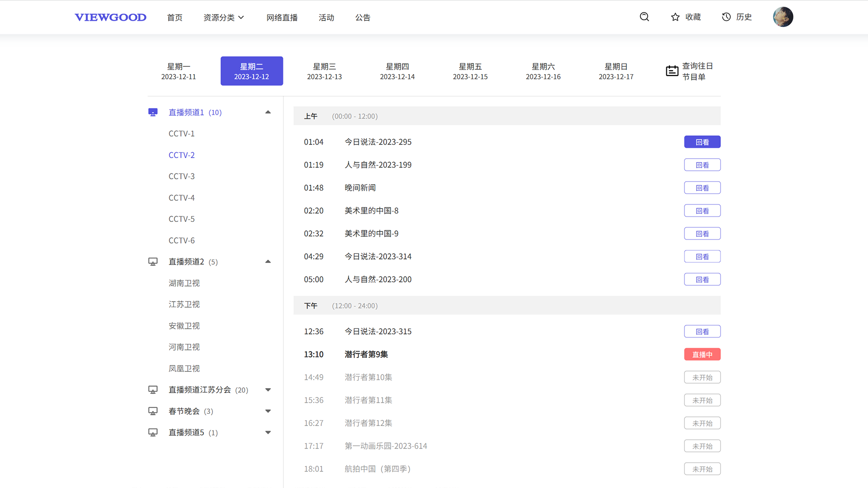Click 回看 for 今日说法-2023-295

click(702, 142)
